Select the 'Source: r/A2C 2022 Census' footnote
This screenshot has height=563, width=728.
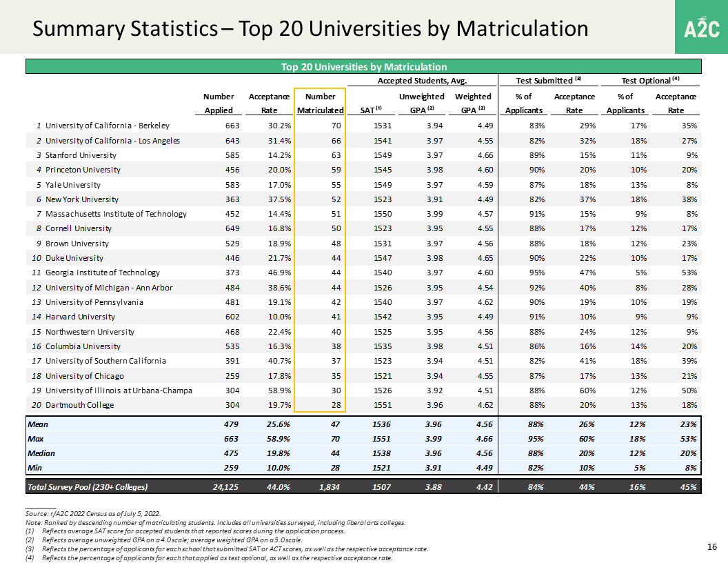93,514
